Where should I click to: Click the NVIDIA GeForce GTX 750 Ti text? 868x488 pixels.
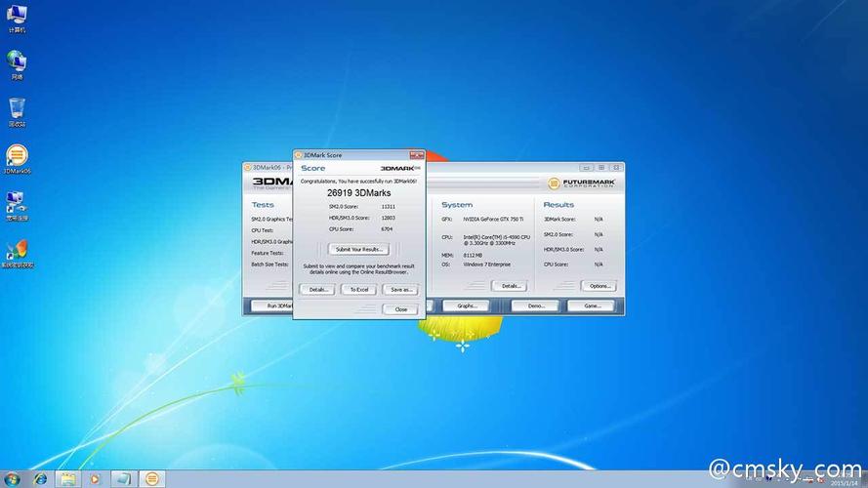493,220
